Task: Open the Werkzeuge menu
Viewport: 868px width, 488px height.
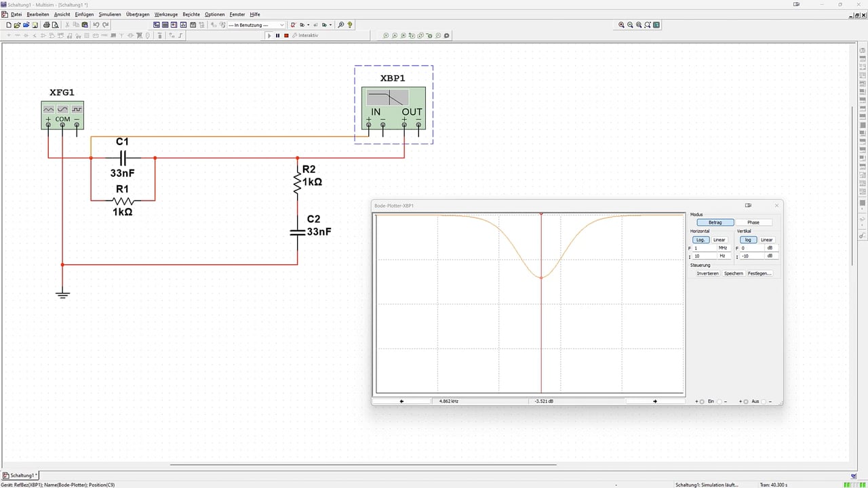Action: [166, 14]
